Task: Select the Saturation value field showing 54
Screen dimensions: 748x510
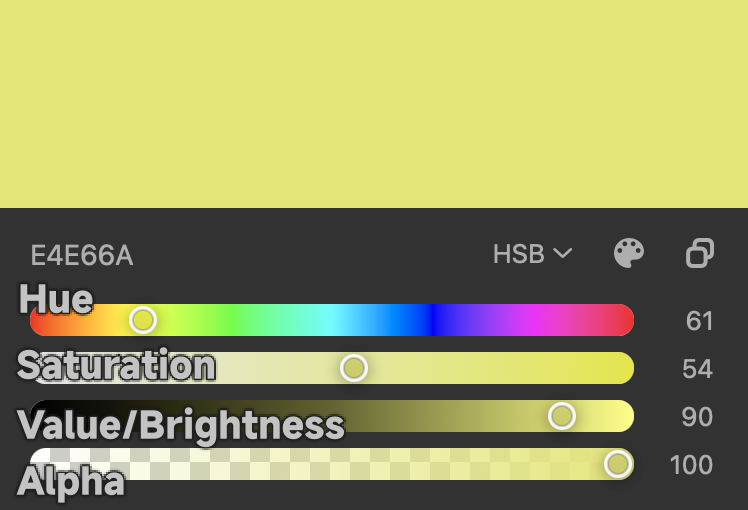Action: coord(697,369)
